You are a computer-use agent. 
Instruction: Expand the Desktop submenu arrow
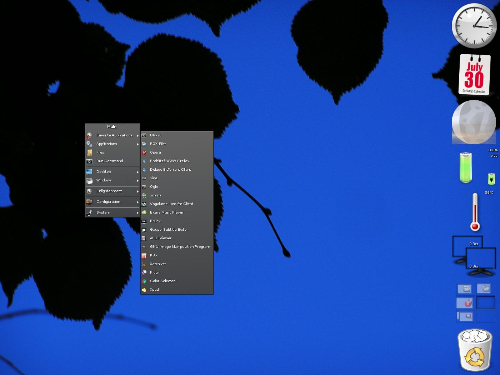pyautogui.click(x=137, y=172)
